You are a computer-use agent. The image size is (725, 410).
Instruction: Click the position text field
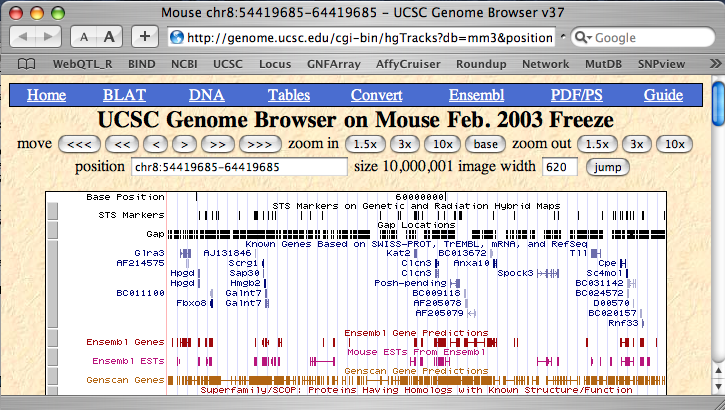click(x=239, y=166)
